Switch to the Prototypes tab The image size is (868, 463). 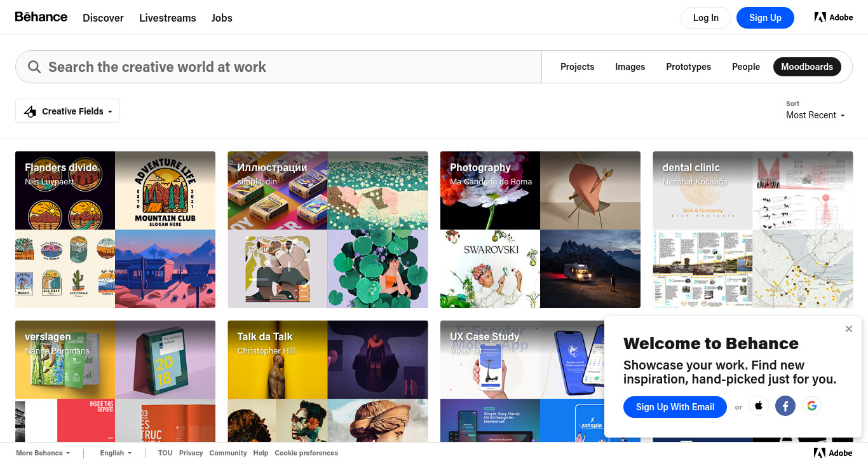(x=689, y=67)
